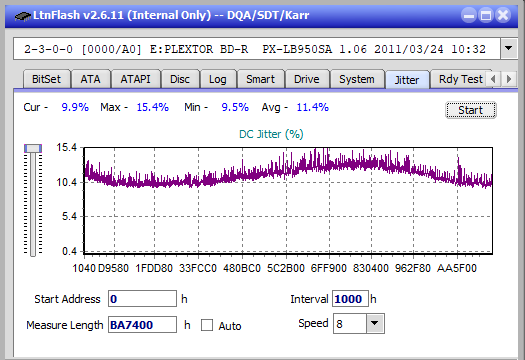
Task: Open the Rdy Test tab
Action: (x=460, y=79)
